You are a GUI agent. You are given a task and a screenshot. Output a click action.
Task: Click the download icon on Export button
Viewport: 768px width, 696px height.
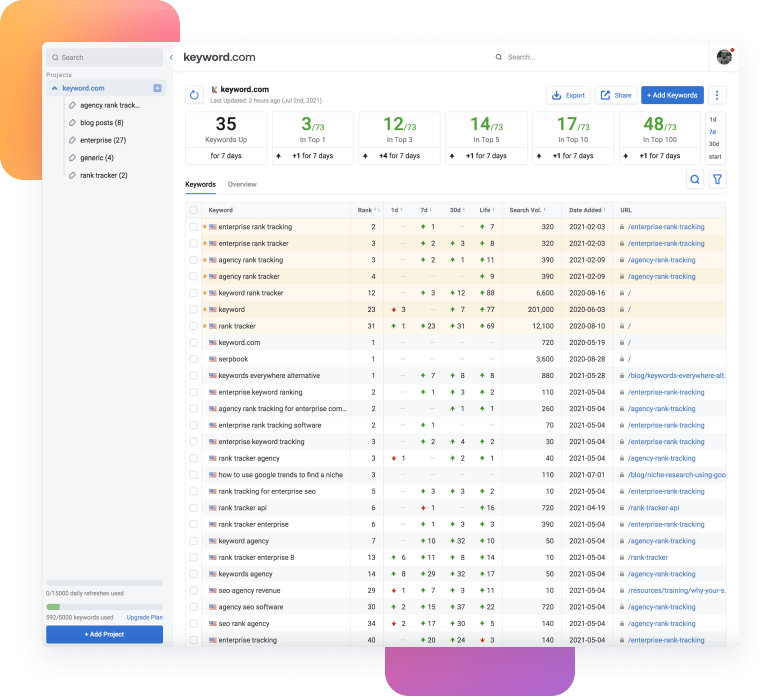556,95
